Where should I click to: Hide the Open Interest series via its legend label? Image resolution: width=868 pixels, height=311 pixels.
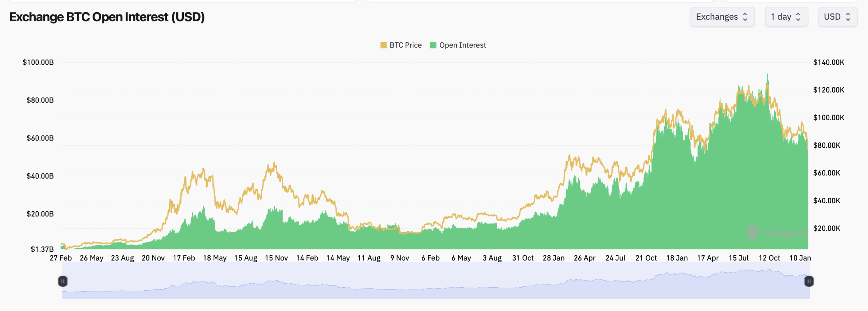point(462,45)
